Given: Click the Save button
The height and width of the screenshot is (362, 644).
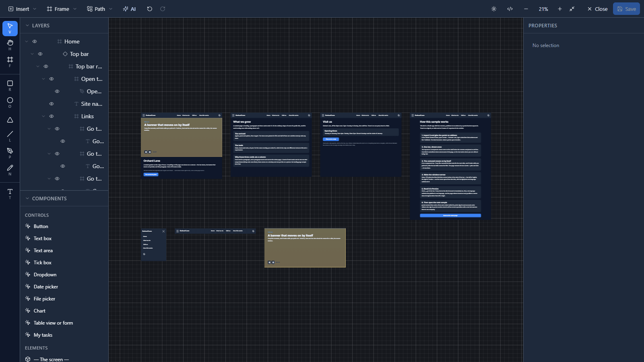Looking at the screenshot, I should (626, 9).
